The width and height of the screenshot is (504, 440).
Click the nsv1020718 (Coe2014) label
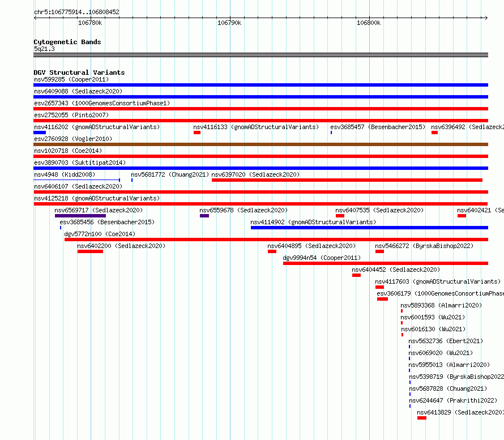(68, 151)
